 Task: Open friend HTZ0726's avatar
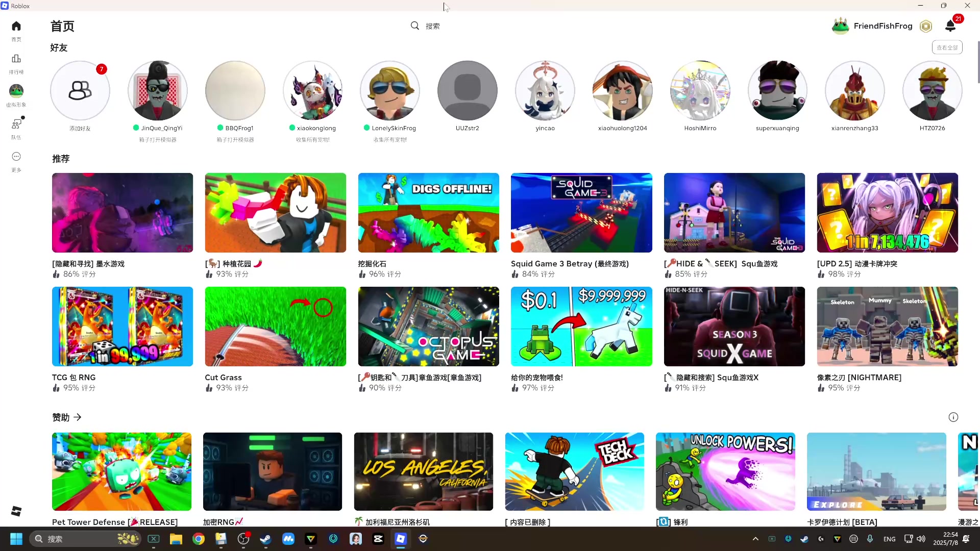pos(933,91)
